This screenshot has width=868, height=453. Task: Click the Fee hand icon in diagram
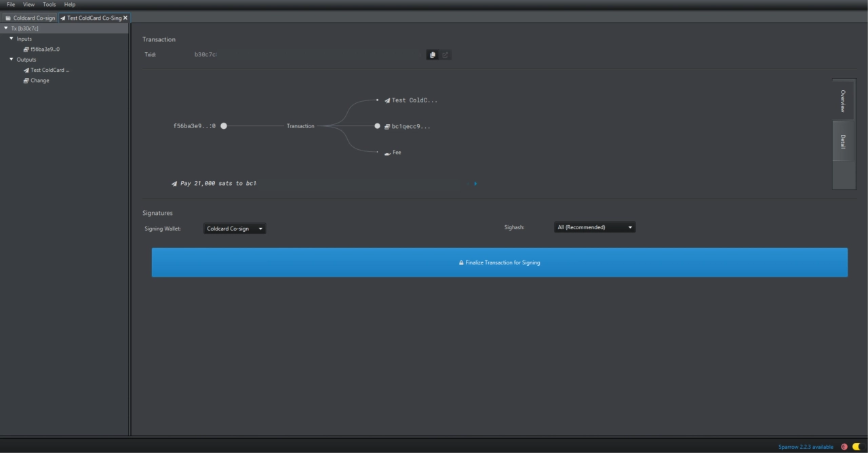[387, 153]
